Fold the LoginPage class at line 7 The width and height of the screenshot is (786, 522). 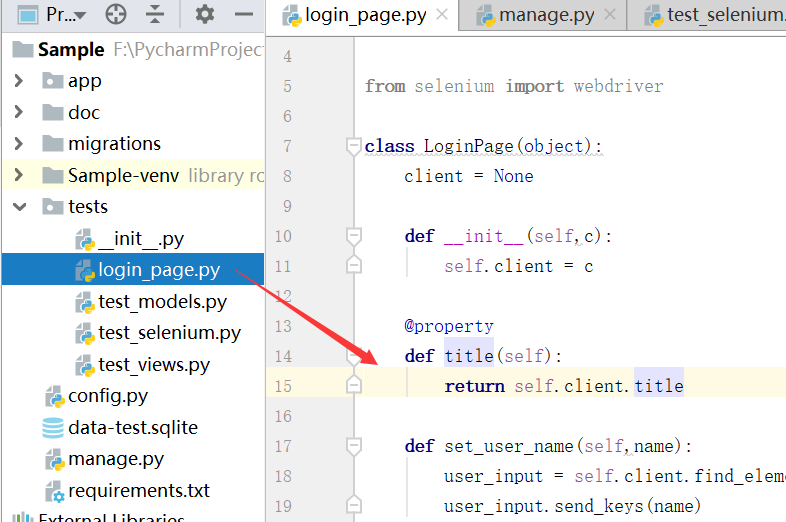(x=353, y=146)
